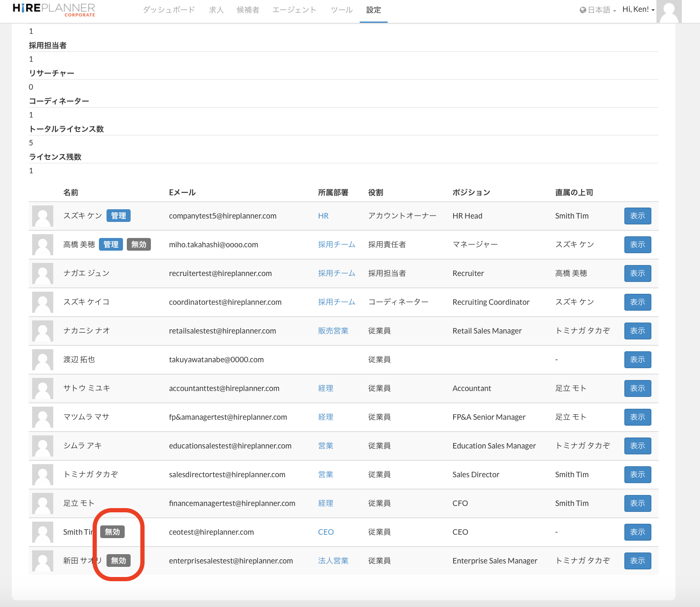Click the 無効 badge beside 高橋 美穂
The image size is (700, 607).
pyautogui.click(x=139, y=245)
